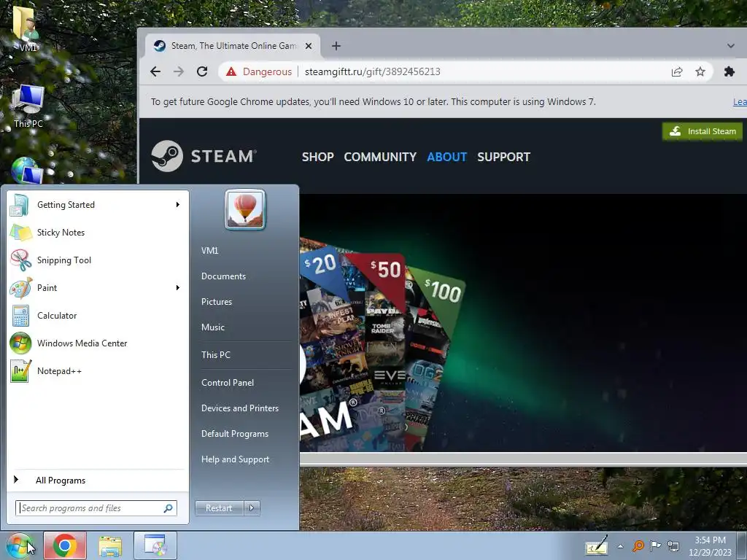Launch Paint from Start menu
747x560 pixels.
(x=97, y=287)
